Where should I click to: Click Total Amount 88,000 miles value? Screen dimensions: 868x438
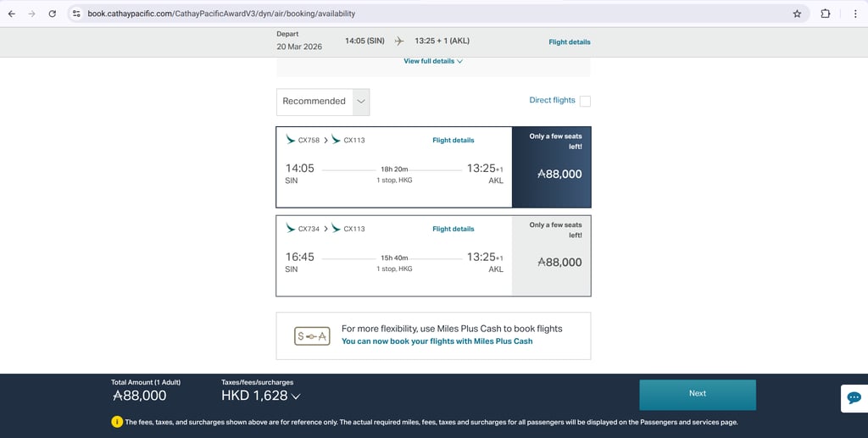140,396
